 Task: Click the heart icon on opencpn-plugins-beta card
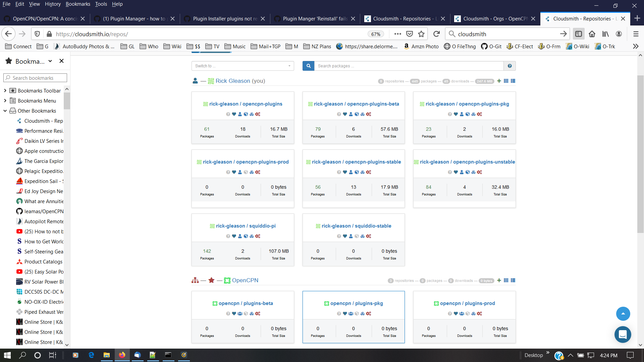pos(345,114)
